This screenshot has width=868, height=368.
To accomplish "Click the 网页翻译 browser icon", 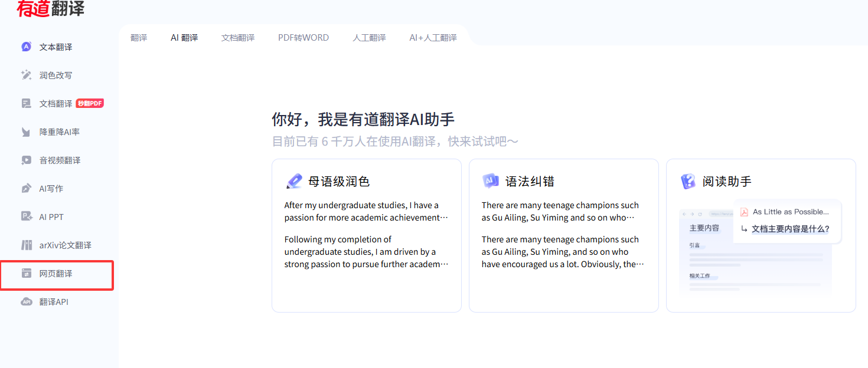I will coord(26,274).
